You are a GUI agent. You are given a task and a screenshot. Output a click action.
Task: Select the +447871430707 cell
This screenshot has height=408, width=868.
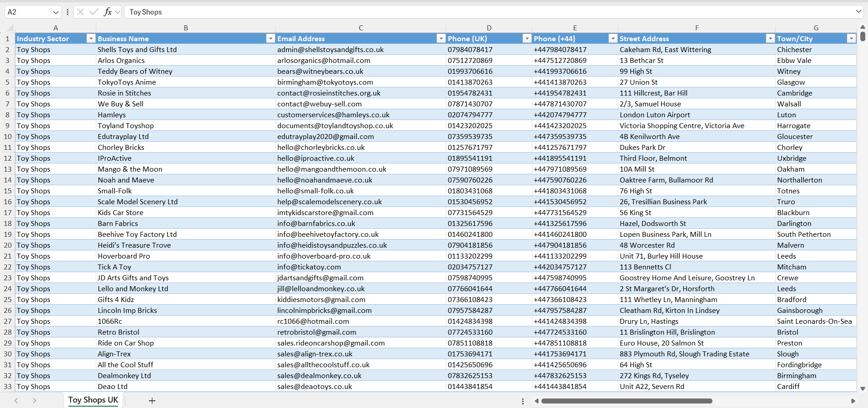pyautogui.click(x=575, y=104)
